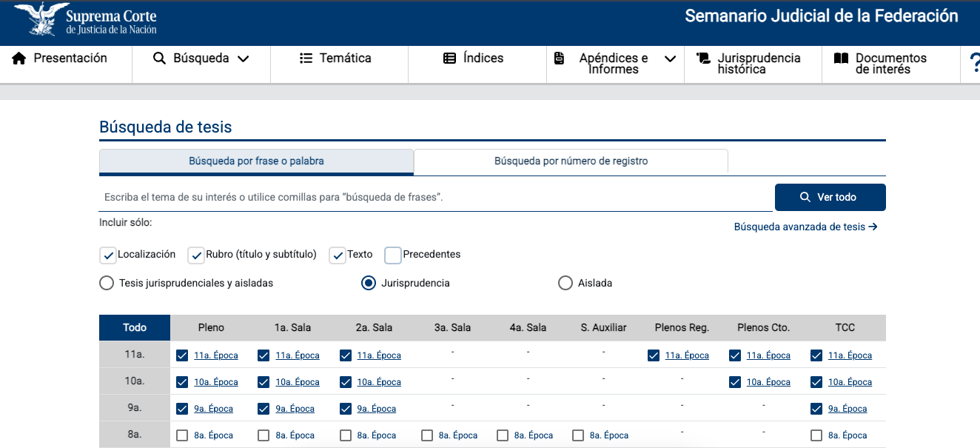Enable the Precedentes checkbox
The width and height of the screenshot is (980, 448).
(x=393, y=255)
